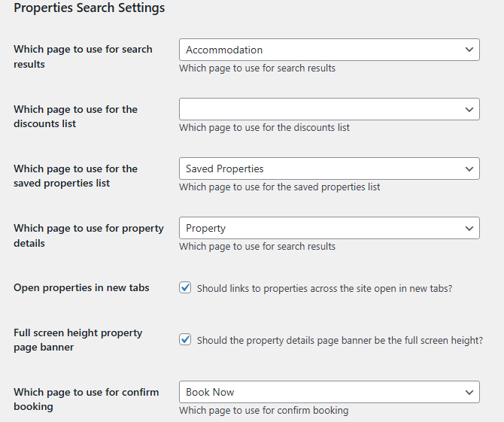This screenshot has height=422, width=504.
Task: Click the 'Which page to use for the discounts list' row label
Action: [75, 117]
